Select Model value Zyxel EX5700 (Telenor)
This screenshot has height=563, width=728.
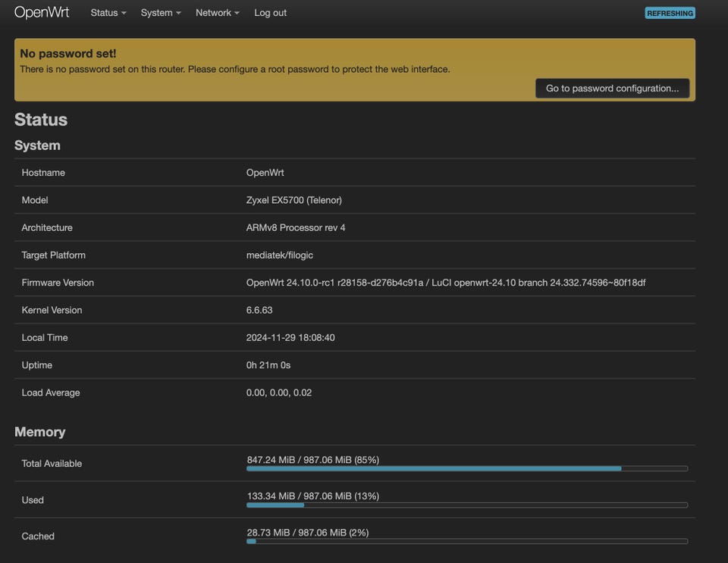click(x=294, y=200)
